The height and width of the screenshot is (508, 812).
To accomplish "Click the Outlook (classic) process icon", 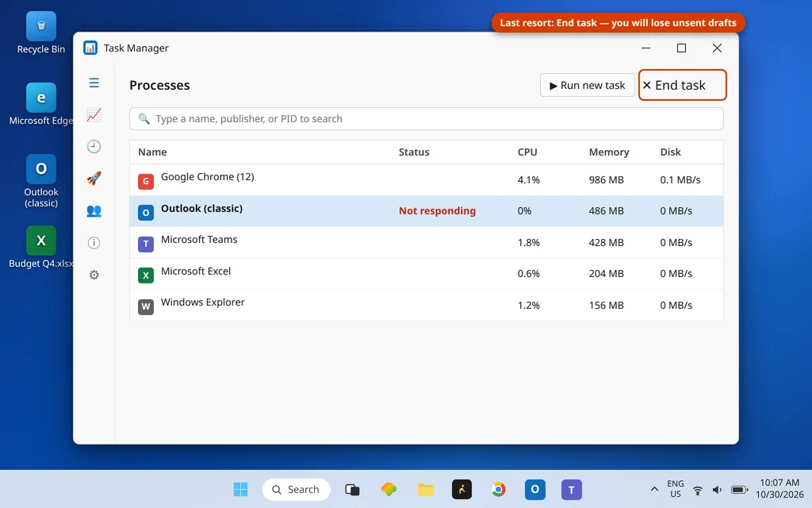I will 146,213.
